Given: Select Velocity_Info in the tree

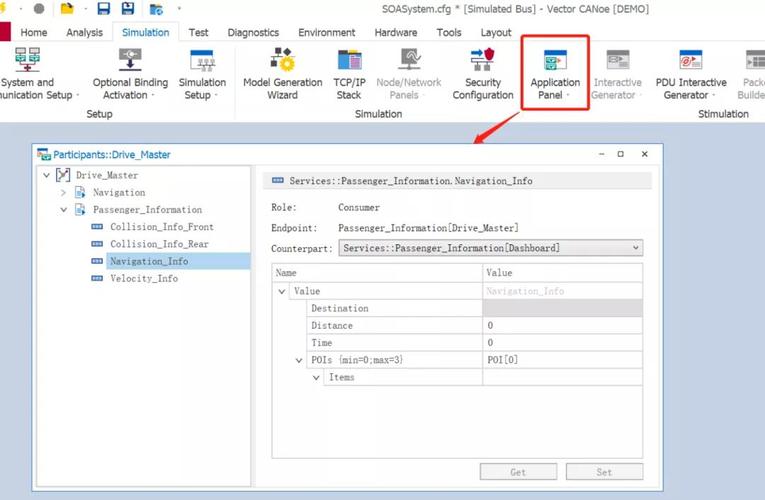Looking at the screenshot, I should tap(144, 278).
